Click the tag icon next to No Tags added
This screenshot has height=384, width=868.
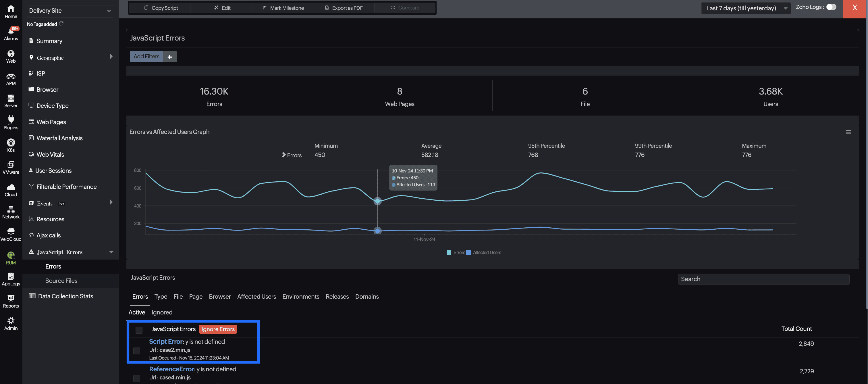click(61, 23)
